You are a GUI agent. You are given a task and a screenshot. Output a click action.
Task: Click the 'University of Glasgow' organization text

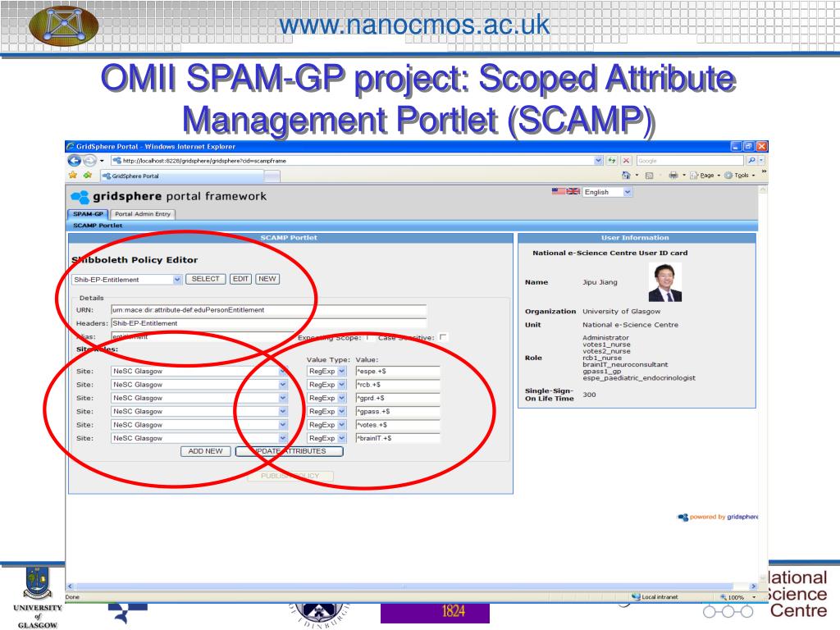click(x=622, y=311)
